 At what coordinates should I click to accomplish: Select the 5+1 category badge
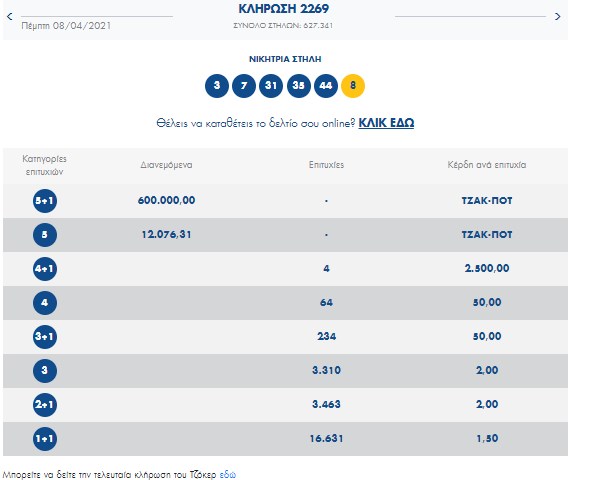coord(44,201)
